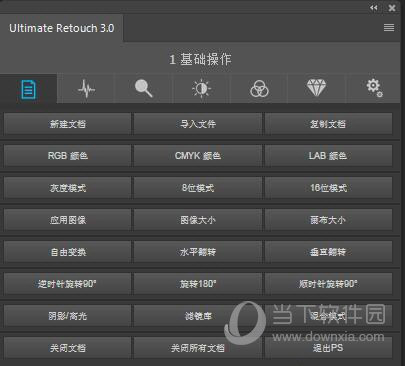Viewport: 405px width, 366px height.
Task: Set document to 8位模式
Action: coord(198,188)
